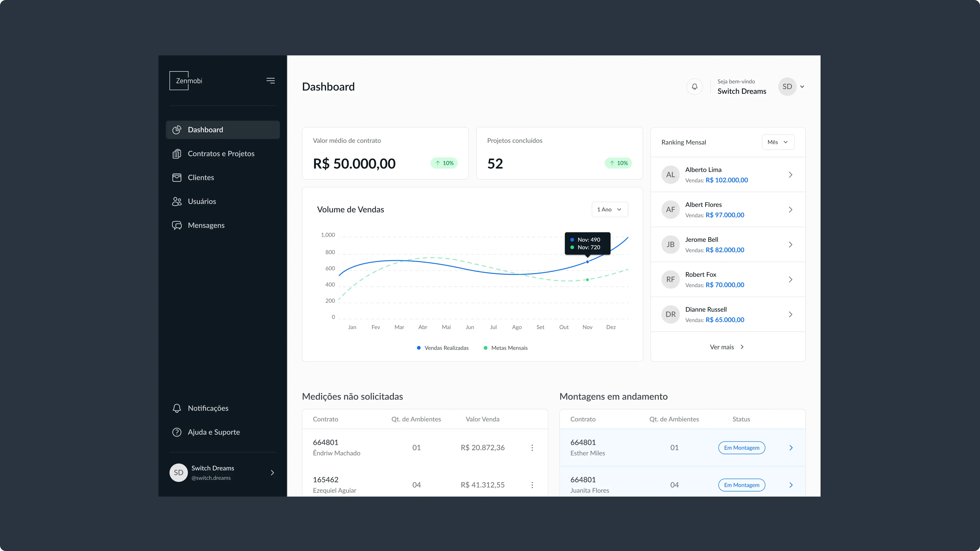Viewport: 980px width, 551px height.
Task: Expand Switch Dreams account chevron in sidebar
Action: [272, 473]
